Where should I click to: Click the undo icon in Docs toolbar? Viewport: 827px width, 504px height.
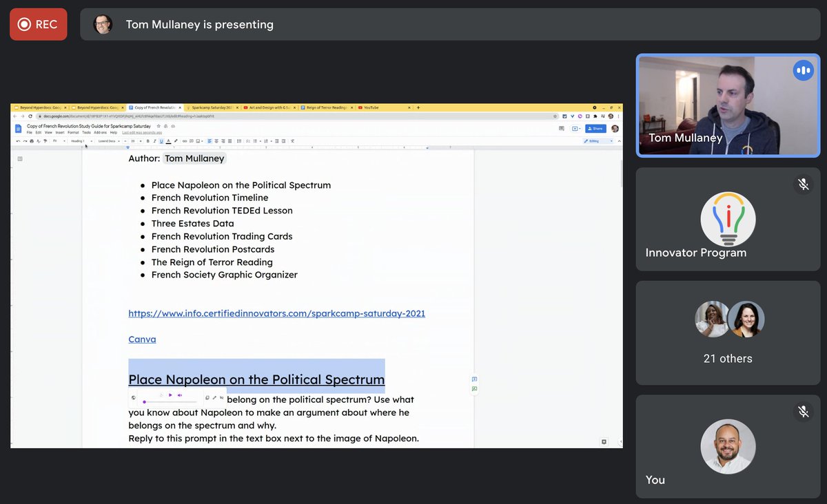[18, 141]
